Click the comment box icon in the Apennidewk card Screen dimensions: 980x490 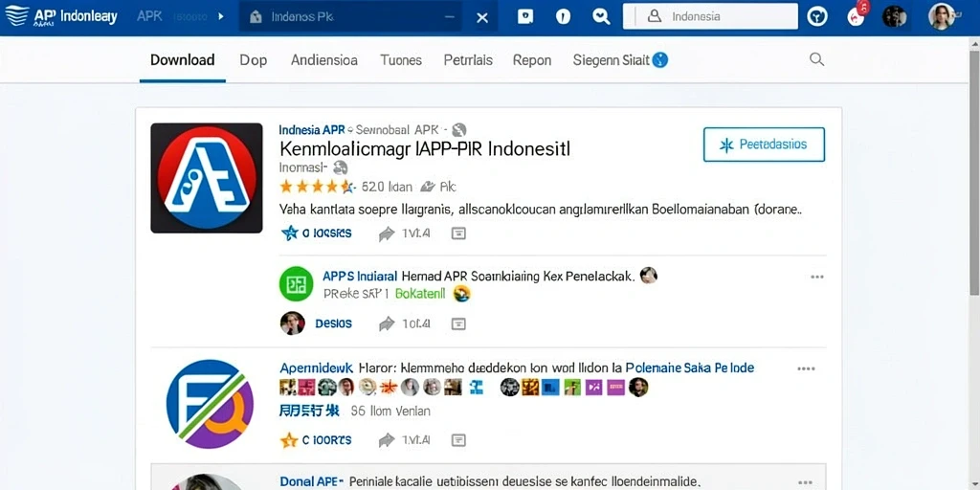pos(458,440)
